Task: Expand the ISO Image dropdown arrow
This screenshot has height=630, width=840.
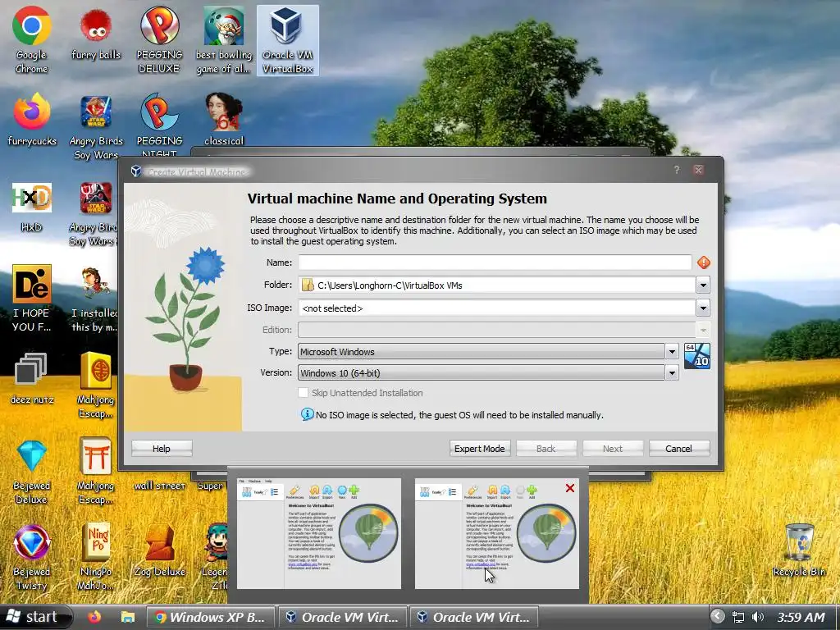Action: pyautogui.click(x=703, y=308)
